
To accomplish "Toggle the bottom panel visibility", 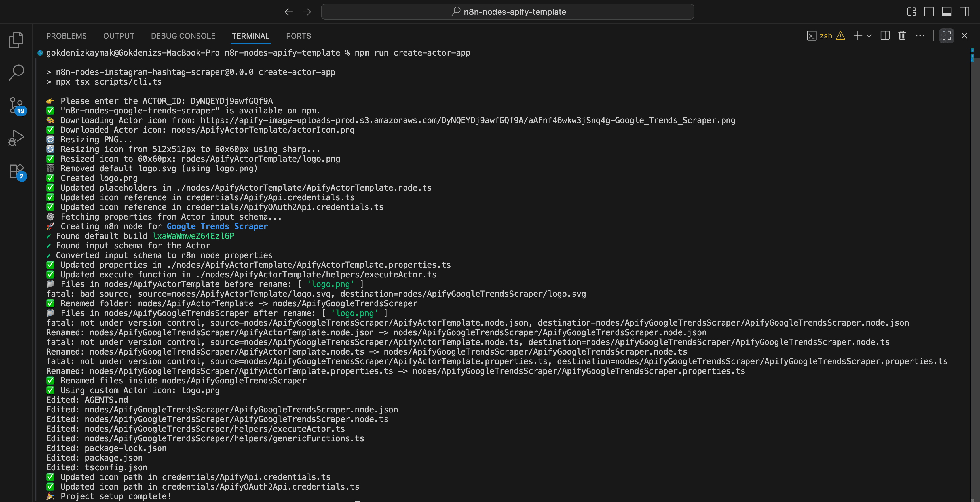I will (947, 12).
